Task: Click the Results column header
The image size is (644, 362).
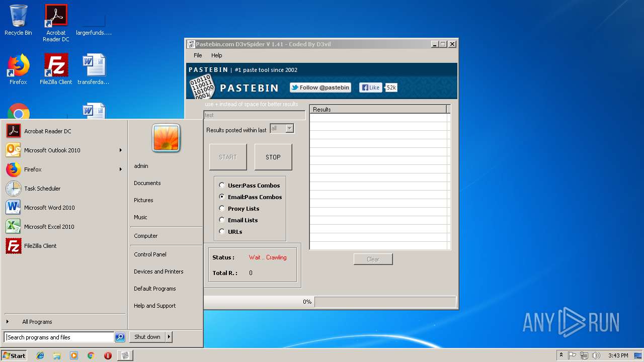Action: (x=378, y=109)
